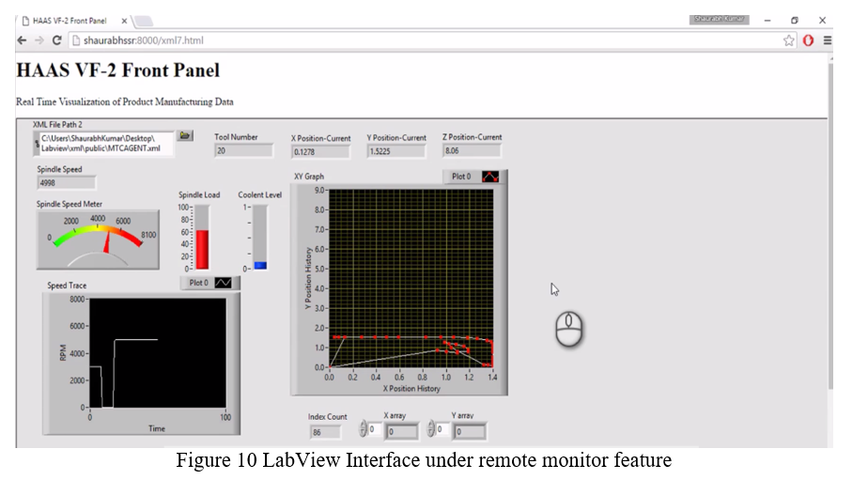Reload the page with refresh icon

[x=56, y=40]
